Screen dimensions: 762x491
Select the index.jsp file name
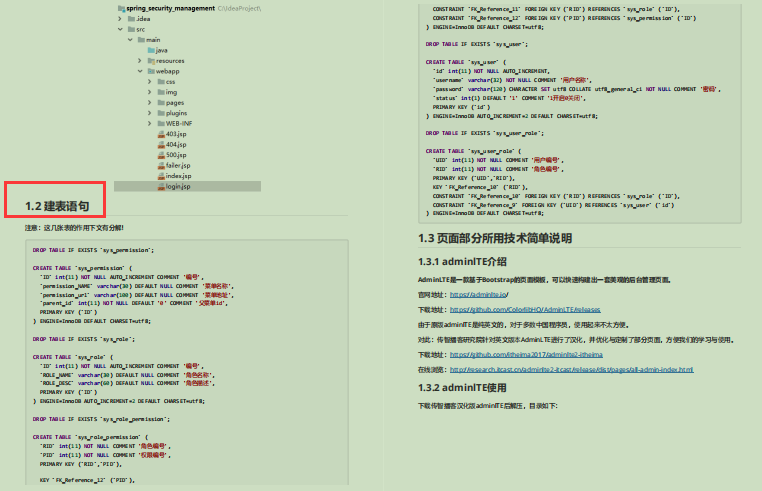click(178, 176)
